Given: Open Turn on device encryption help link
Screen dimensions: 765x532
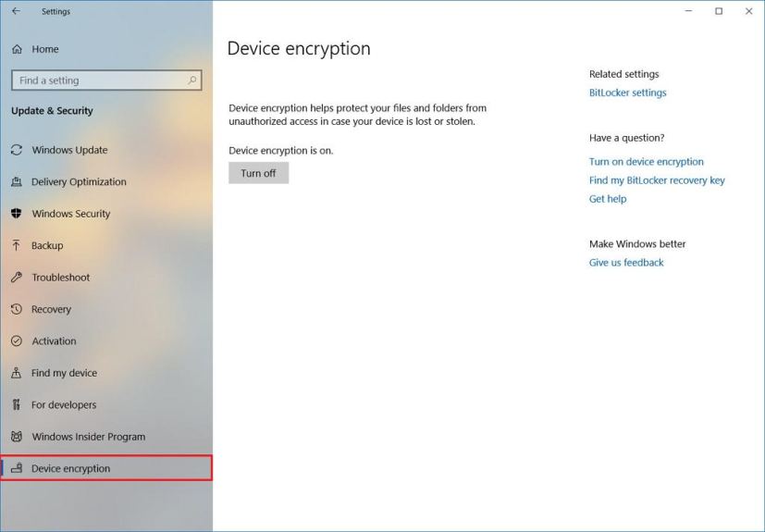Looking at the screenshot, I should 646,162.
